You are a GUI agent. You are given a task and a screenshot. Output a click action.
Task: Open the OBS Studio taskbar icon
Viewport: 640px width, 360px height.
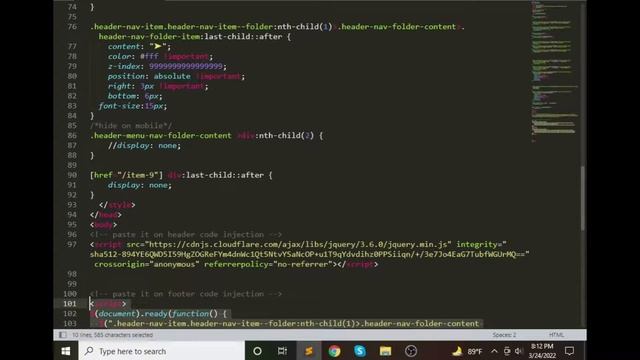[x=411, y=351]
